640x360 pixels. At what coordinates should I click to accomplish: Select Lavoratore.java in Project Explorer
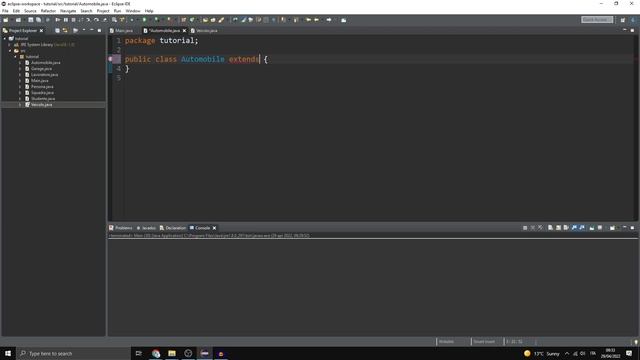point(44,75)
